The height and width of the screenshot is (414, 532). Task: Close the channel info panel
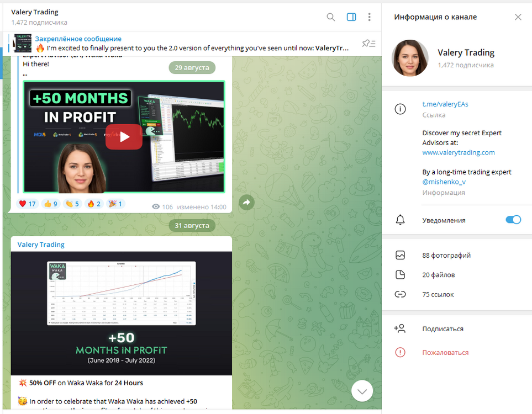(518, 17)
